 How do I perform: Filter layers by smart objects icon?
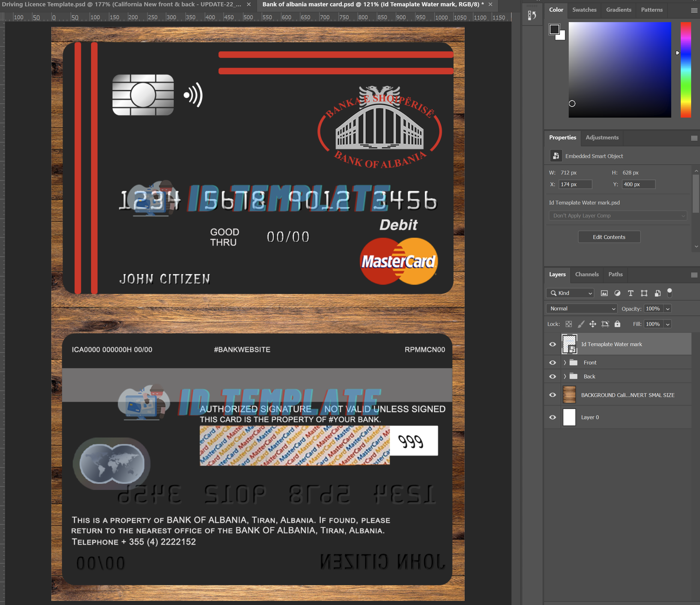657,293
